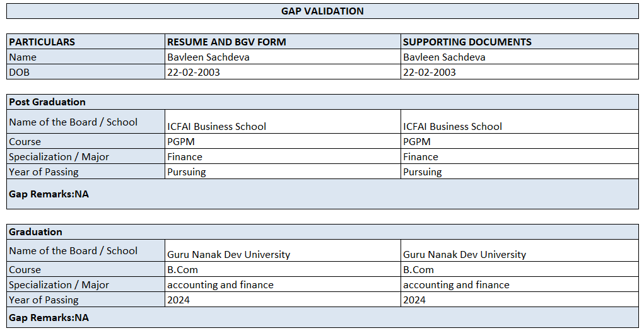Click the DOB value in resume column
This screenshot has width=644, height=333.
pos(193,72)
